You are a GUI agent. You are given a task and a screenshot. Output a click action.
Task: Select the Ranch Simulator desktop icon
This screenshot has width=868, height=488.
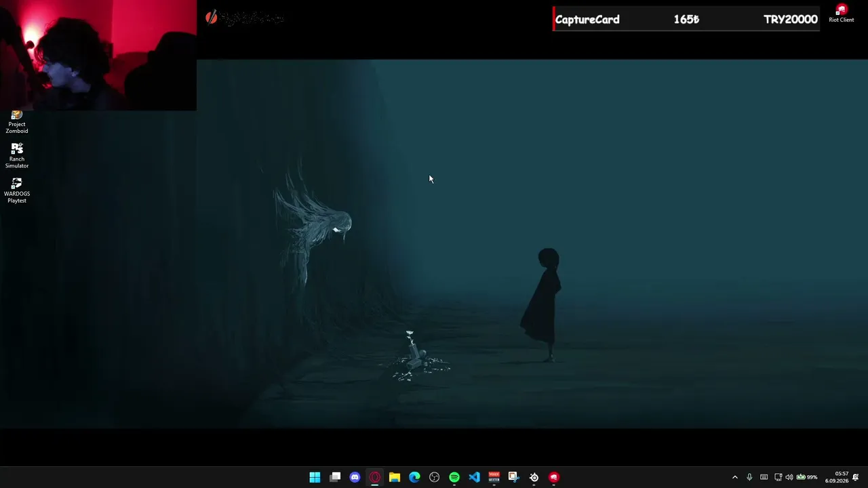coord(17,155)
